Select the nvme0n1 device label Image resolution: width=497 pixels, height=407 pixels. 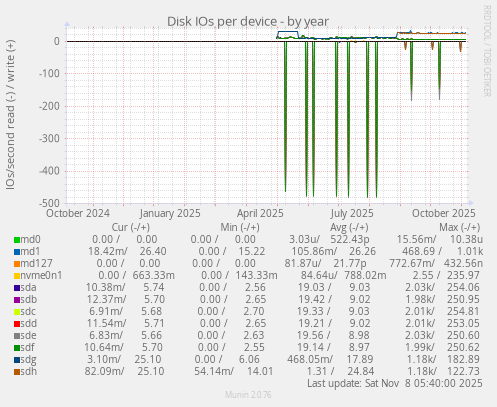[41, 275]
